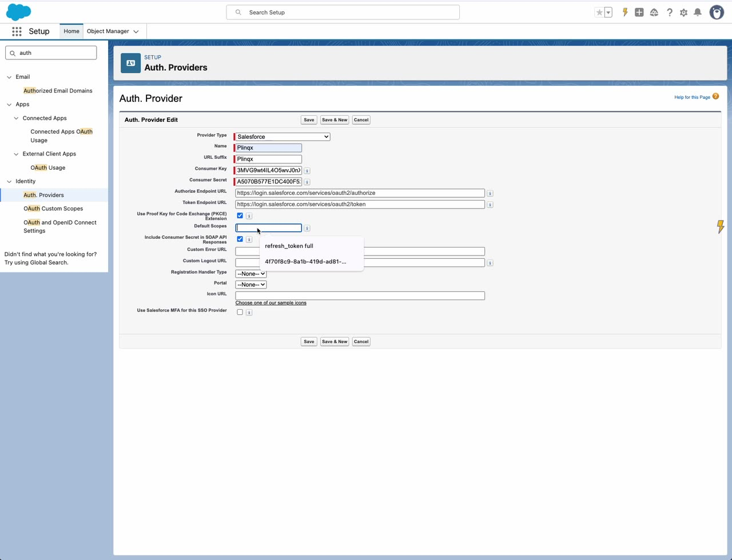This screenshot has width=732, height=560.
Task: Open the App Launcher grid icon
Action: click(17, 31)
